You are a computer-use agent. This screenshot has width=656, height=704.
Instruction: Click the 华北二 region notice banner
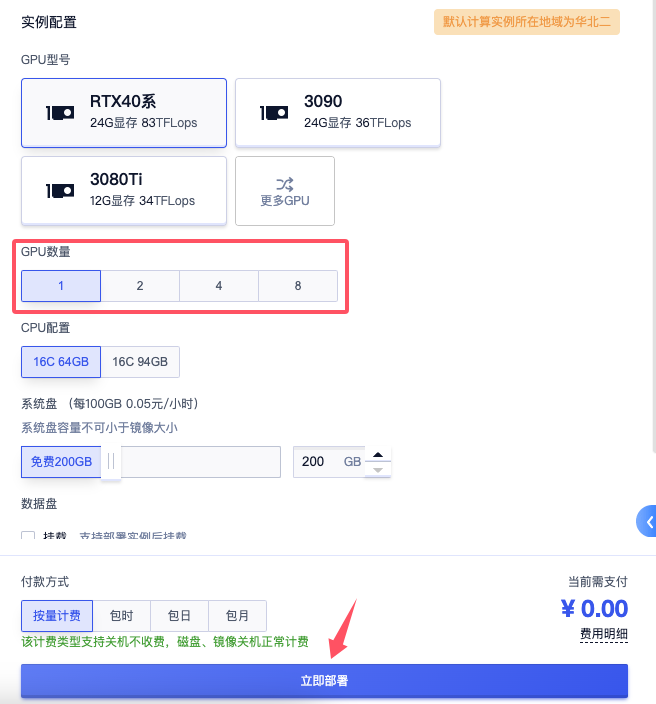(527, 22)
